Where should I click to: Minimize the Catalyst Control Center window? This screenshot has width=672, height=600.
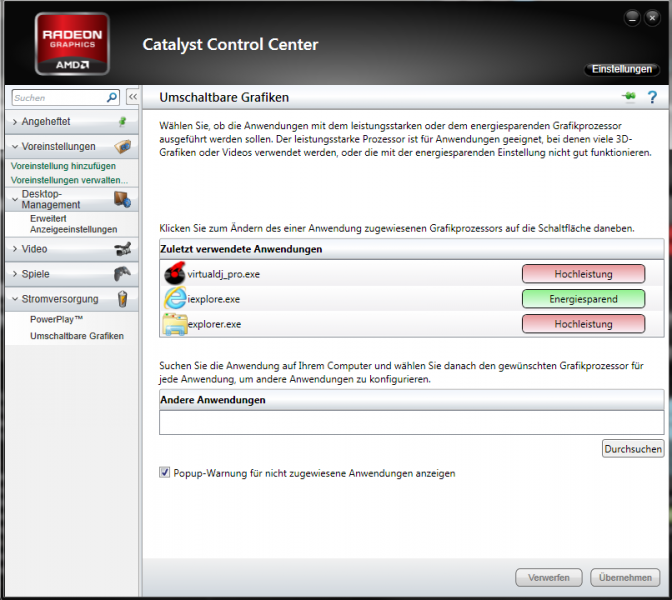point(632,18)
